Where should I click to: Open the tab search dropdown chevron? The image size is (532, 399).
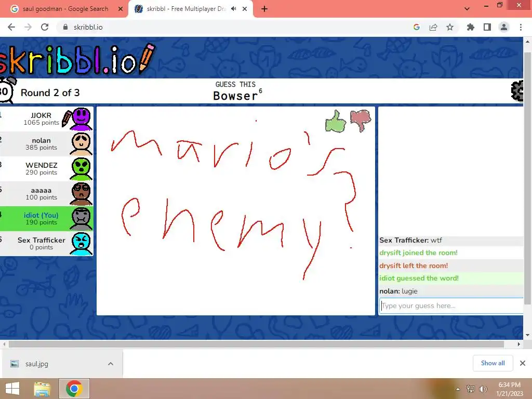(467, 9)
